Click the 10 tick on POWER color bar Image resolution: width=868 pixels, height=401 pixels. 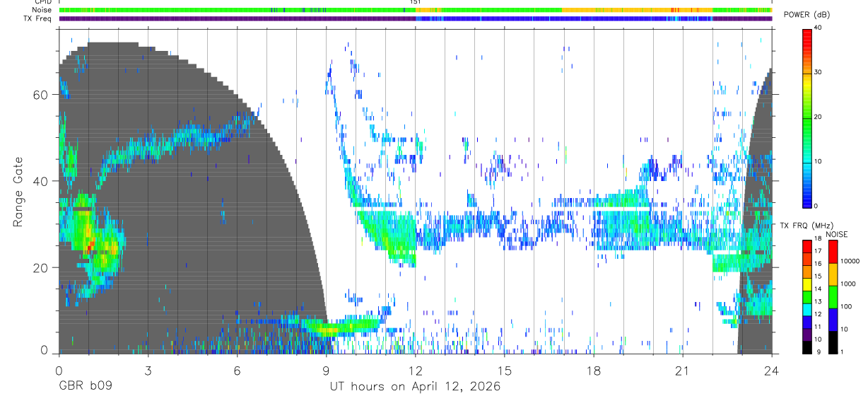pos(818,162)
